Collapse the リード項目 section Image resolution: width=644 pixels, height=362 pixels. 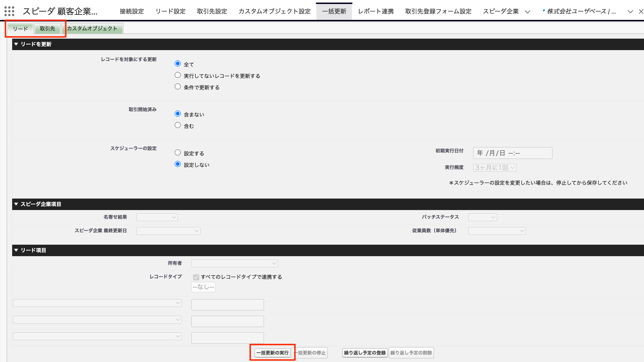pos(16,250)
